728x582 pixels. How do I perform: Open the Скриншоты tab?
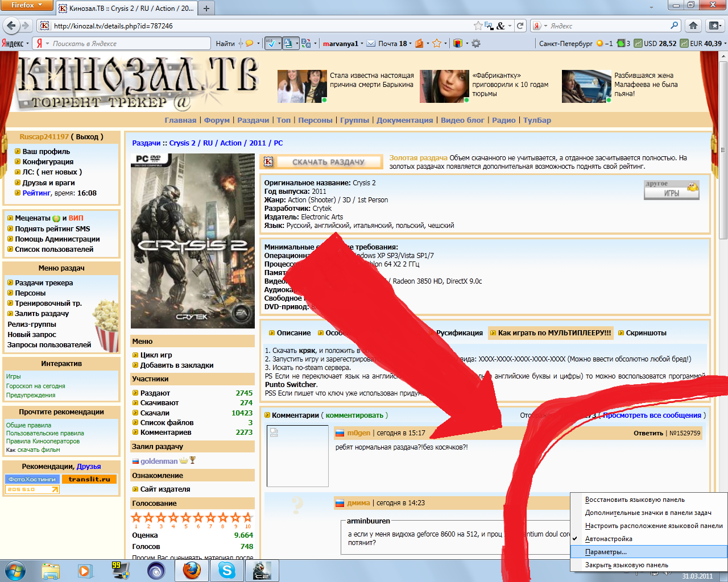pyautogui.click(x=646, y=333)
